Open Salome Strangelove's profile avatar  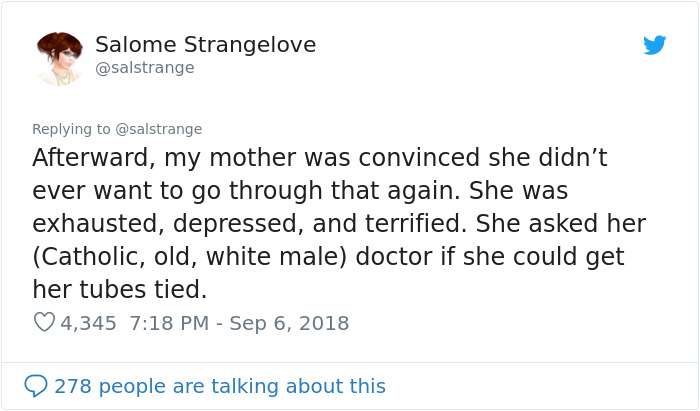click(x=59, y=58)
